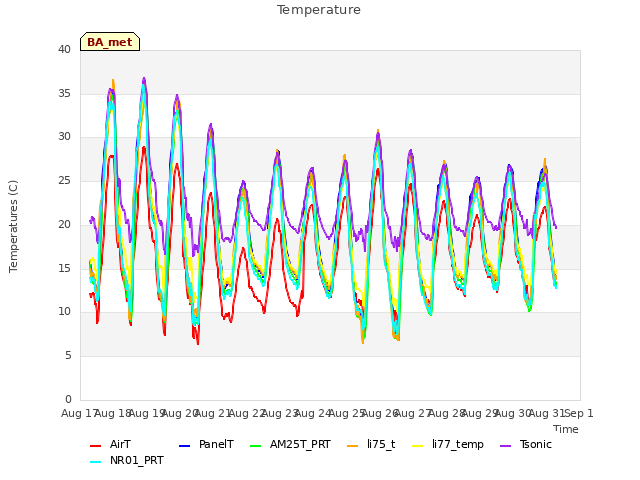Toggle the NR01_PRT legend entry

127,461
